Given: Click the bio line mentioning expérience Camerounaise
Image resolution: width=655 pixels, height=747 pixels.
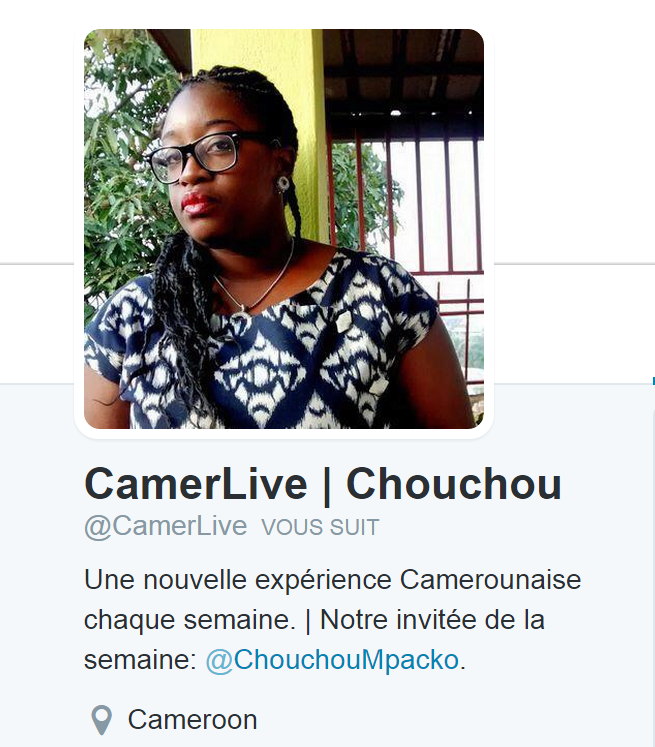Looking at the screenshot, I should point(333,580).
